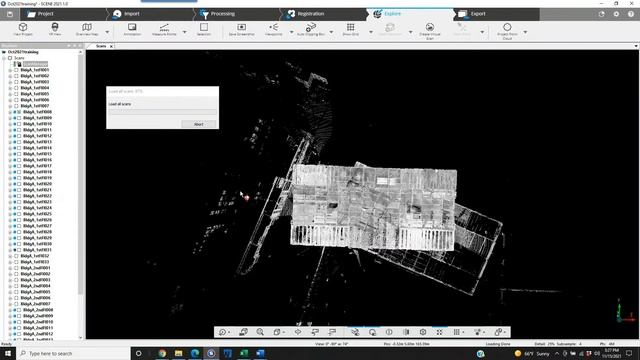This screenshot has height=360, width=640.
Task: Click the zoom magnifier icon in bottom toolbar
Action: coord(260,332)
